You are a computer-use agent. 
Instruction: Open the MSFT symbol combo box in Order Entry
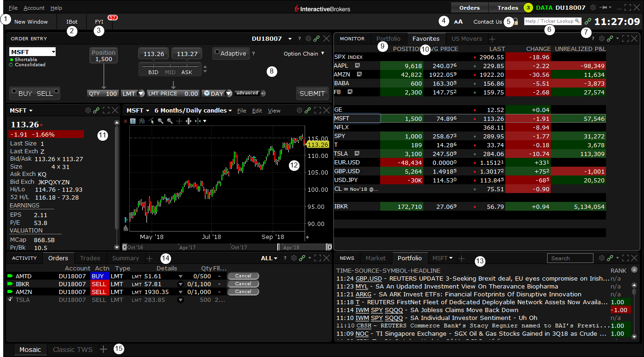click(32, 52)
